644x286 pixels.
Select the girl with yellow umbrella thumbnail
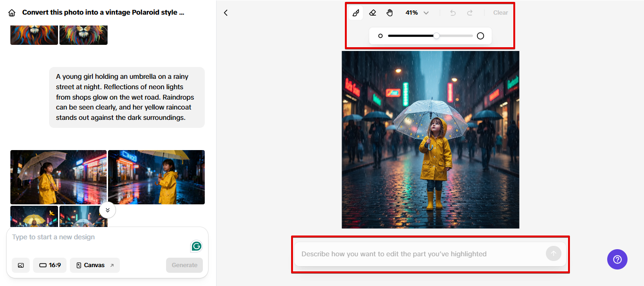click(157, 177)
